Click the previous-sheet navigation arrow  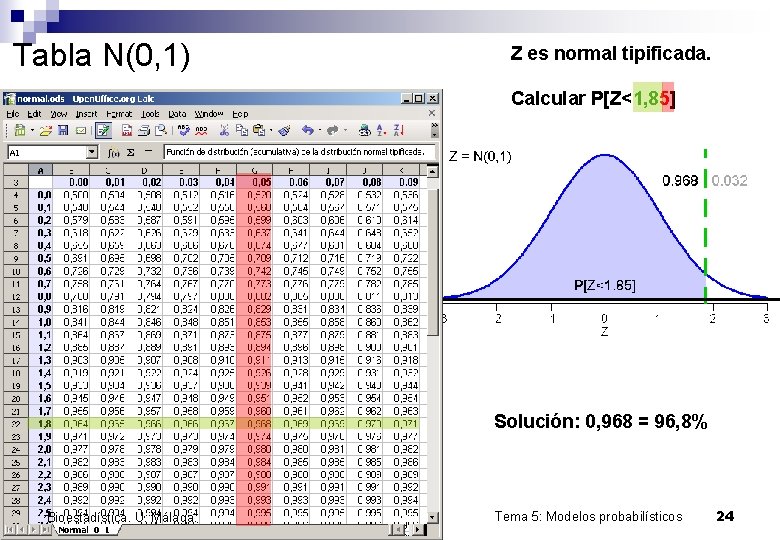[x=22, y=530]
